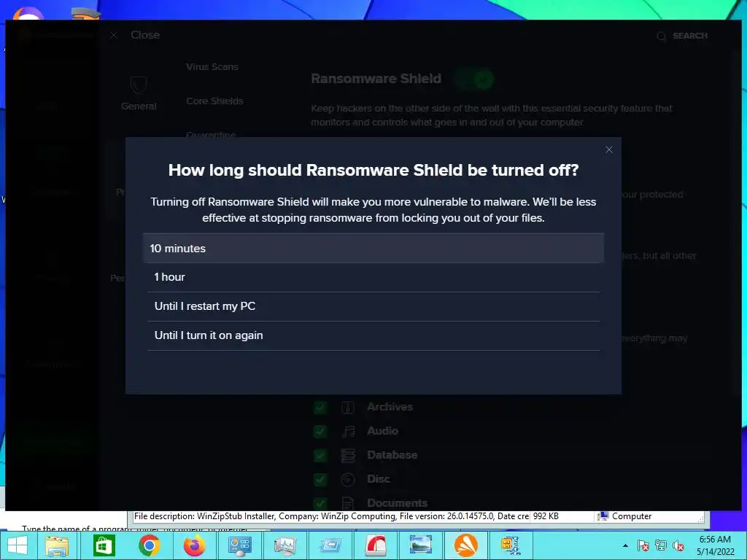Open the performance monitor taskbar icon

285,545
